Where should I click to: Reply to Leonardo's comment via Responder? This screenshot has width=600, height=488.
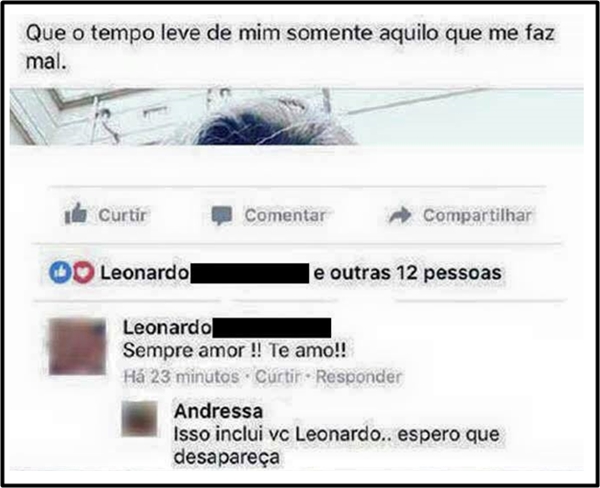pyautogui.click(x=359, y=377)
